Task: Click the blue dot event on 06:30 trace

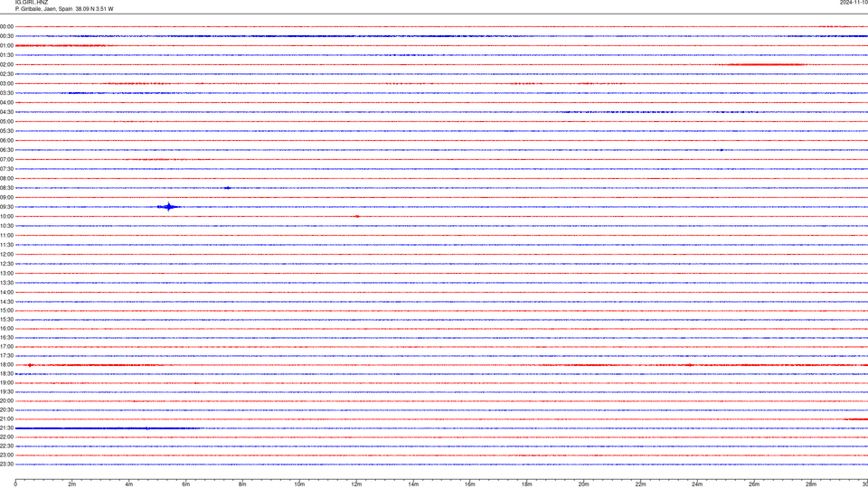Action: 722,150
